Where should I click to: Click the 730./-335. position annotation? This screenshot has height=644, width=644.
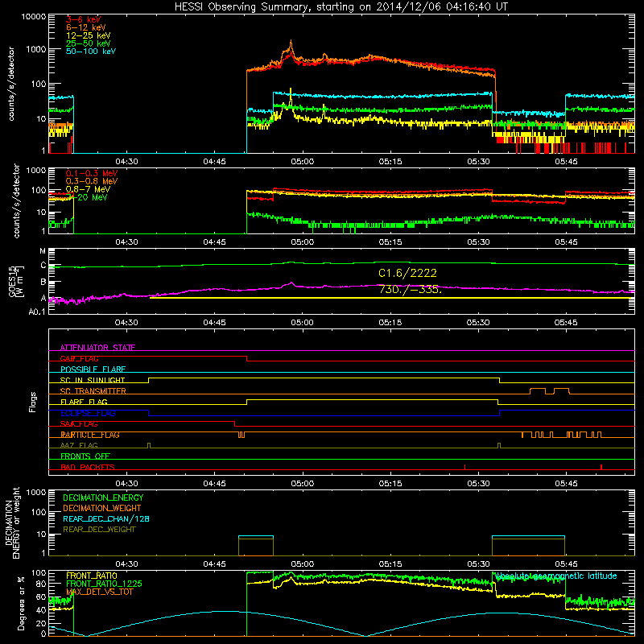[x=411, y=289]
